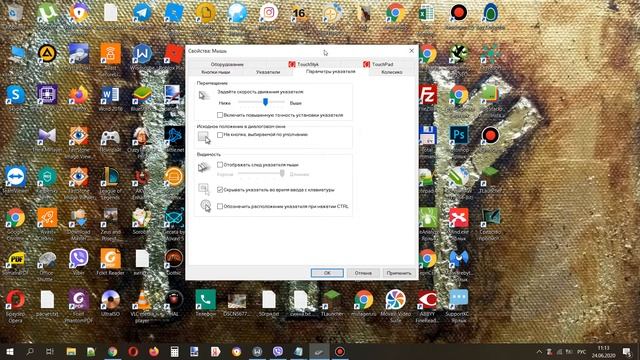Open the notification action center

627,352
